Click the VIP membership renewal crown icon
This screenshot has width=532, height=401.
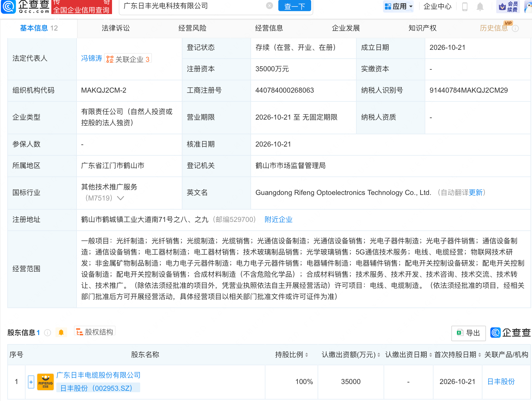[x=508, y=6]
